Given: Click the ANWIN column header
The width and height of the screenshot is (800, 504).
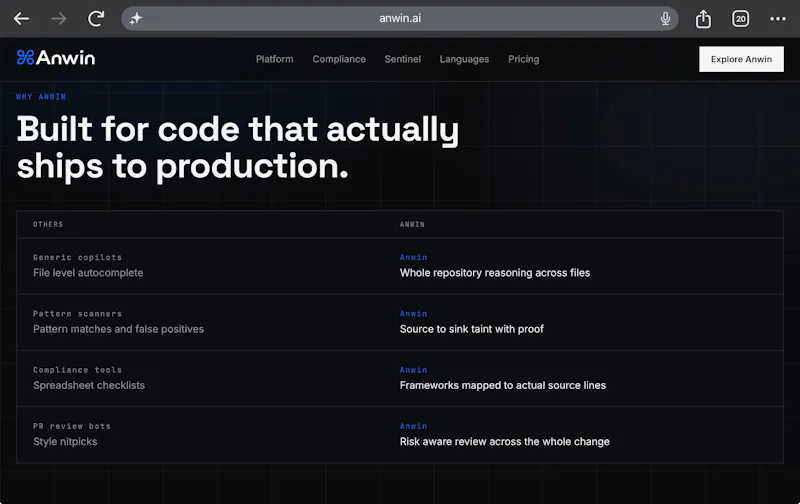Looking at the screenshot, I should (412, 224).
